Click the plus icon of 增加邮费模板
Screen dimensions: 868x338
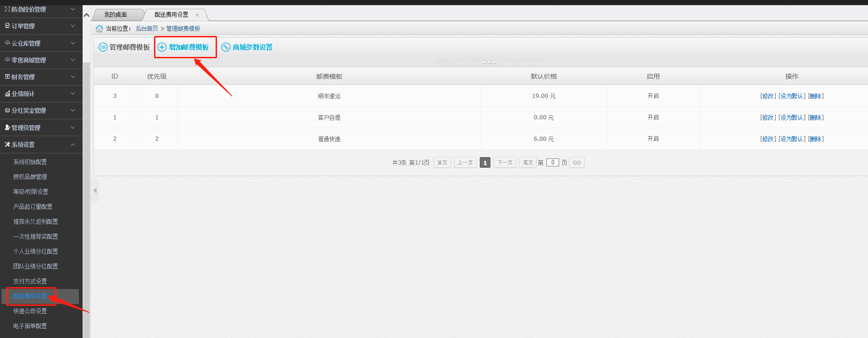[162, 47]
